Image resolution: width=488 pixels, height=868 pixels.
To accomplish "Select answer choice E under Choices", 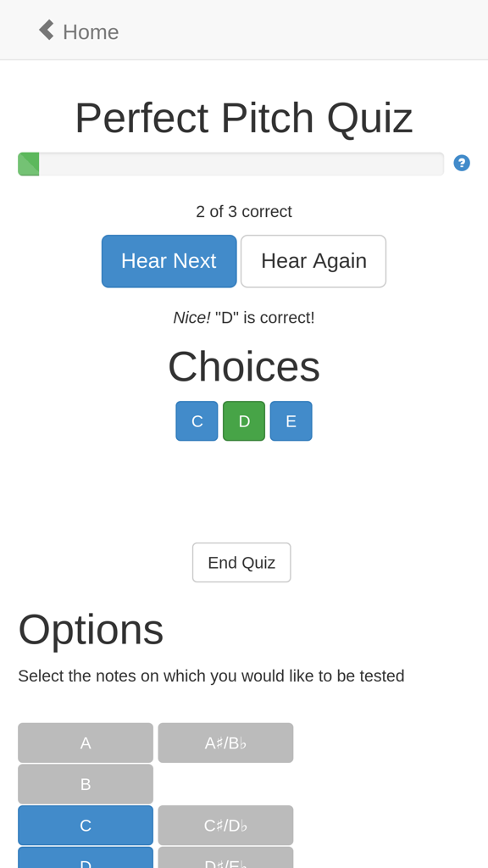I will click(x=291, y=420).
